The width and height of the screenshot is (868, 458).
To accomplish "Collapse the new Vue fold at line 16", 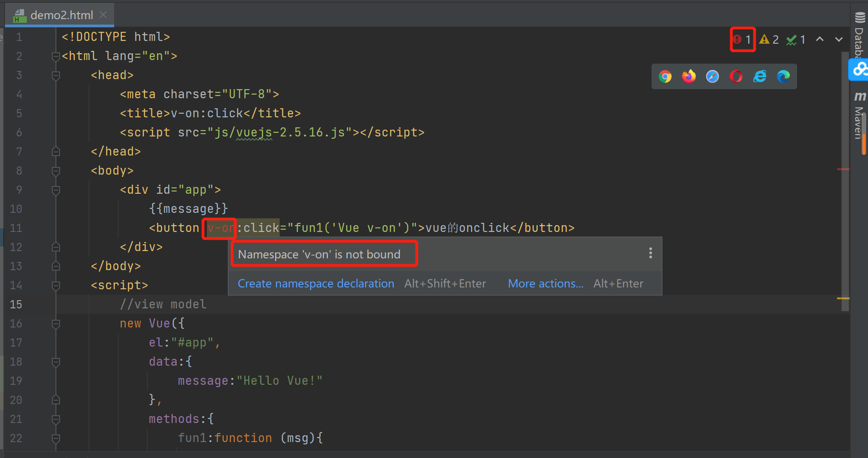I will (56, 324).
